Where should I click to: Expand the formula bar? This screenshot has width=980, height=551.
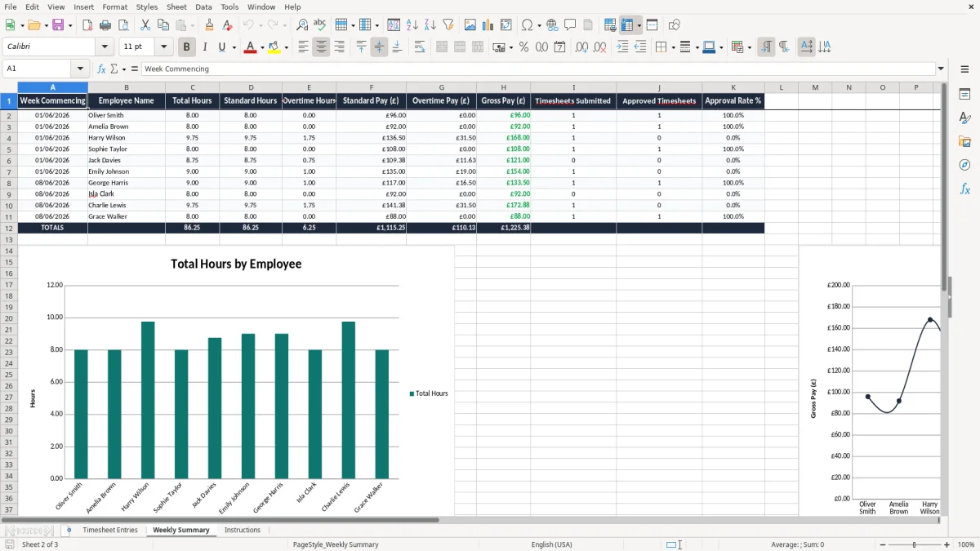coord(942,69)
